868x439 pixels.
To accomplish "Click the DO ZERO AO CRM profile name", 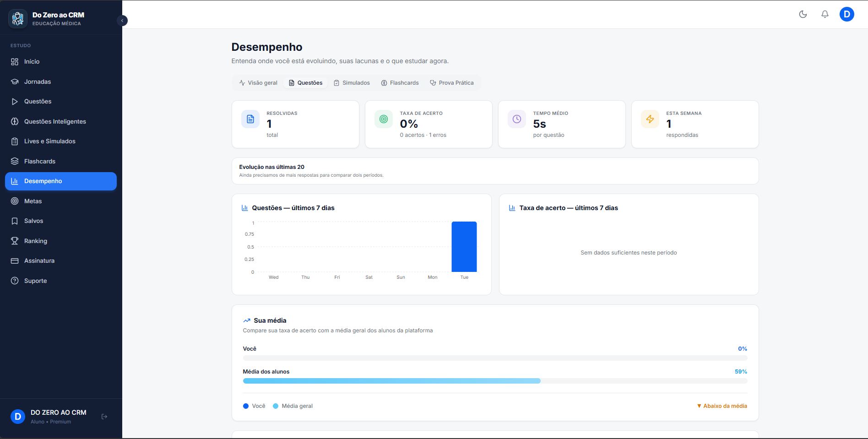I will 59,412.
